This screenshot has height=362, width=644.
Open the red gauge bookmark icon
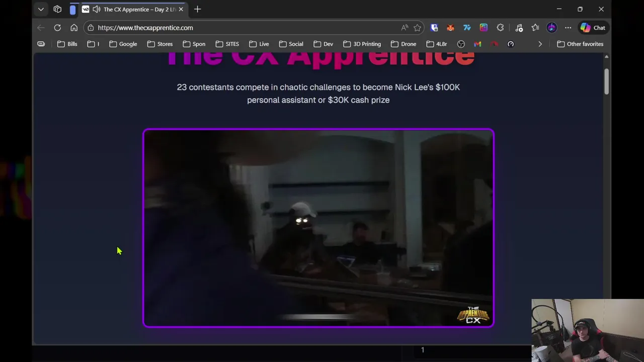[494, 44]
